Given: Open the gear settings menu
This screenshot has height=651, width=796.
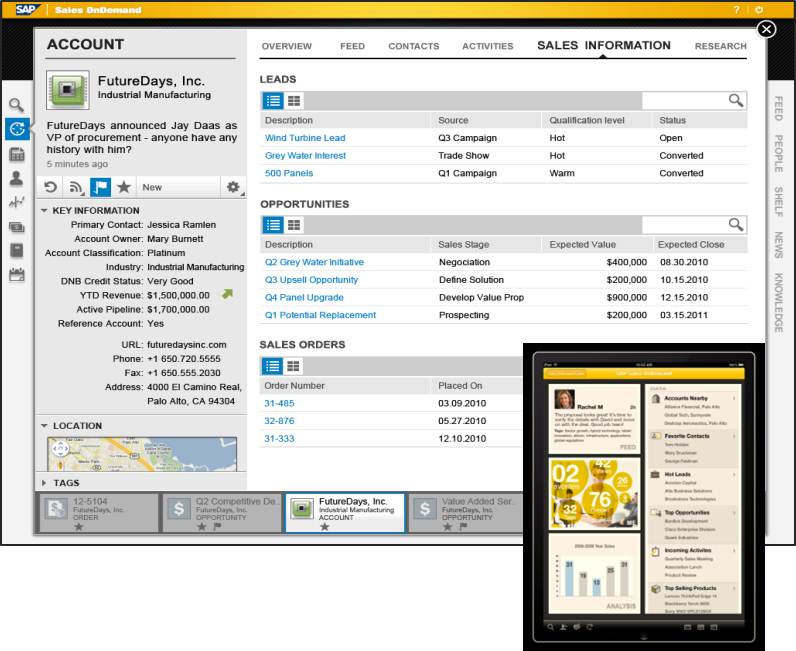Looking at the screenshot, I should click(233, 187).
